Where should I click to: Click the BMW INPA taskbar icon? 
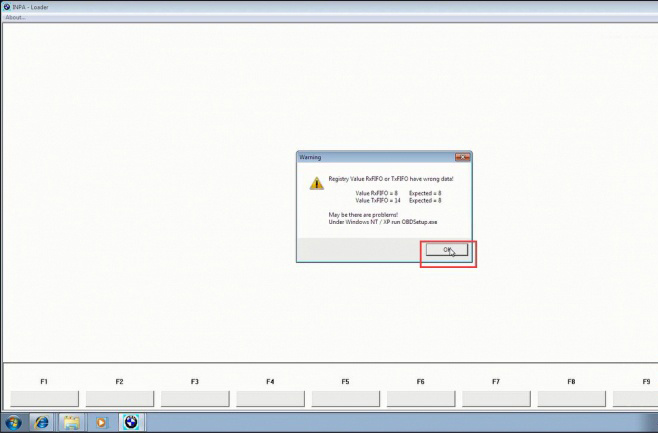pos(131,422)
